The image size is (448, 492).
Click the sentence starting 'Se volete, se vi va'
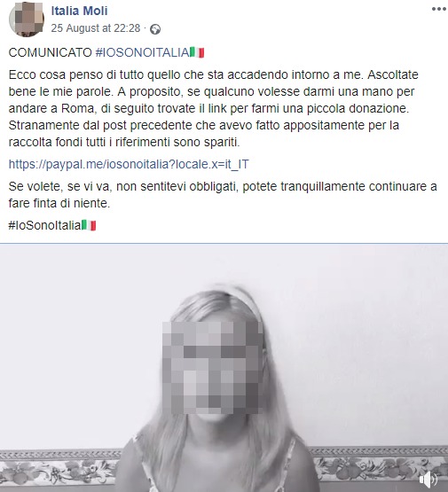[x=223, y=195]
